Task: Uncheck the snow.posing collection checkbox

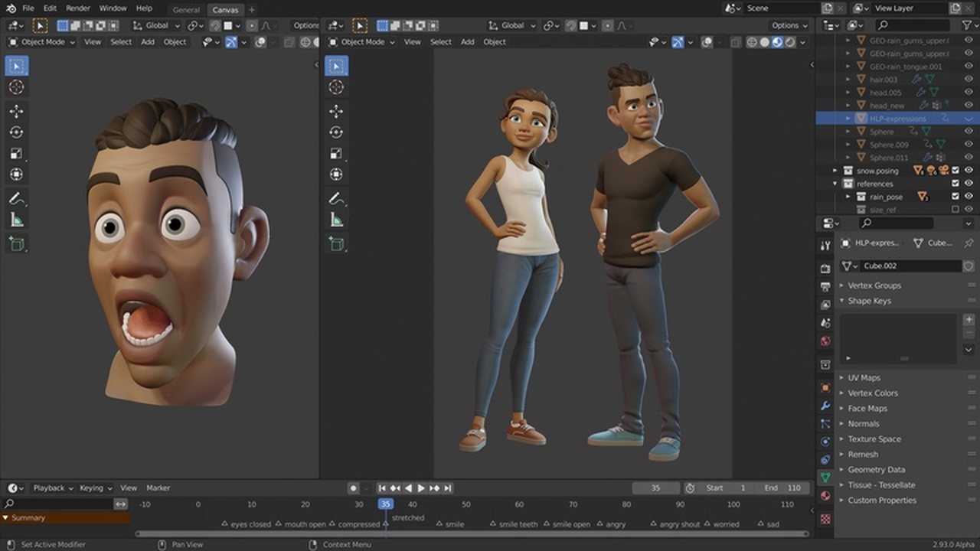Action: click(955, 171)
